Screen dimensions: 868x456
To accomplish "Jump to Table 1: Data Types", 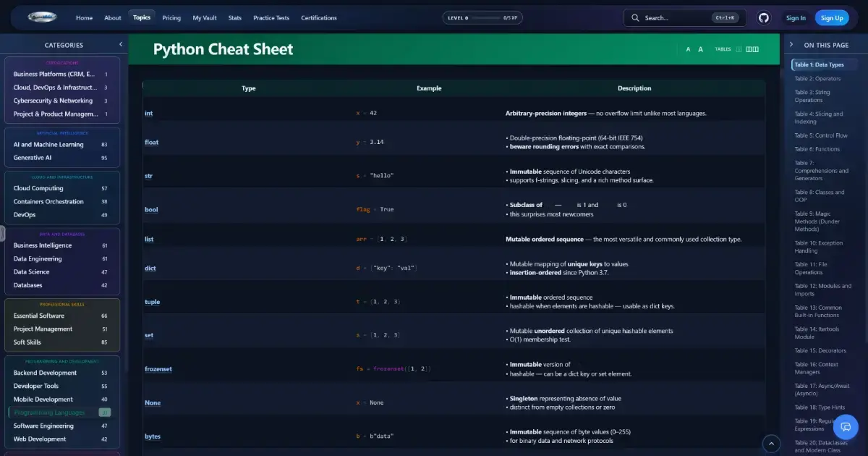I will pos(824,64).
